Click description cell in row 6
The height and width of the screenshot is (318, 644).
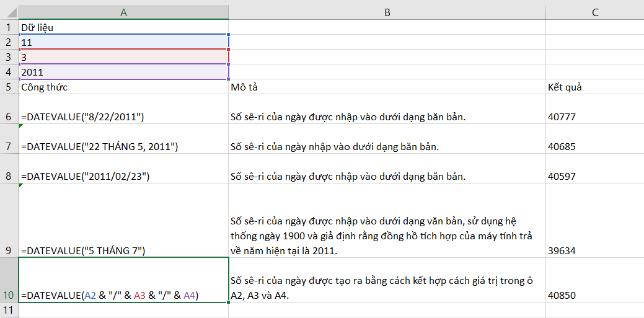pos(387,109)
